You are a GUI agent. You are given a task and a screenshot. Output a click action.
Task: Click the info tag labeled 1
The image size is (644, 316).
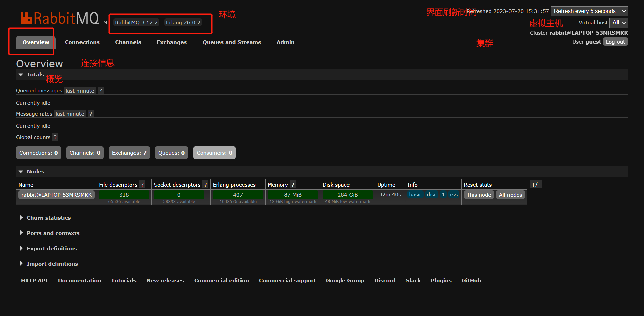point(443,194)
